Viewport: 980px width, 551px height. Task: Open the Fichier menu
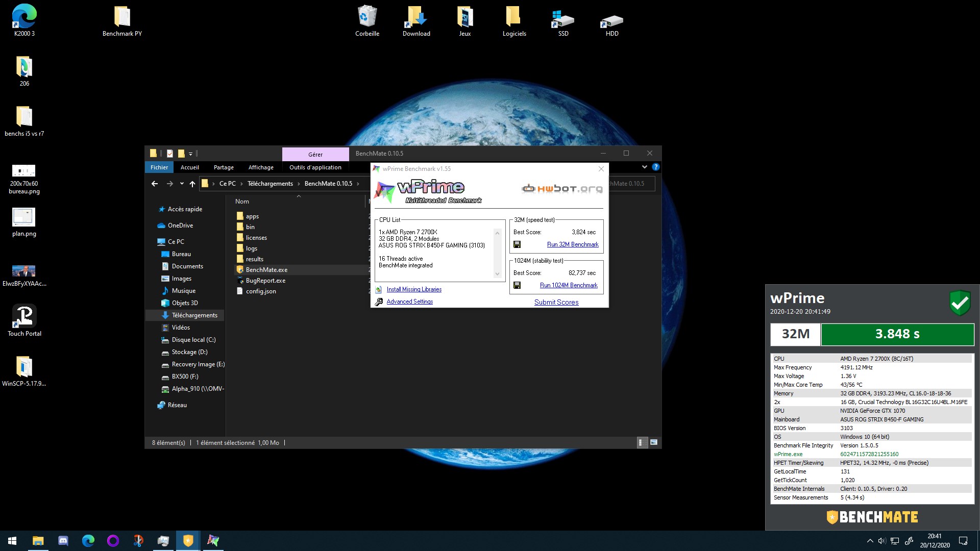(159, 167)
